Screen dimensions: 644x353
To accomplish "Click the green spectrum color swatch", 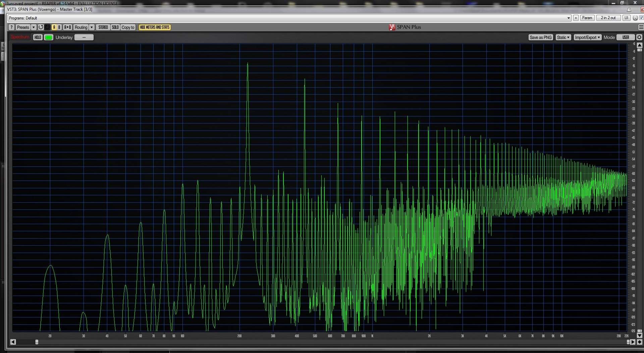I will click(49, 37).
